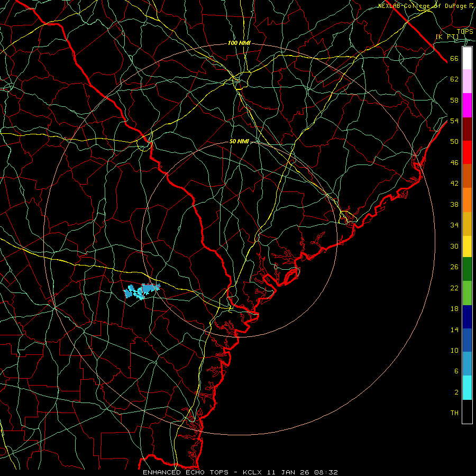Screen dimensions: 476x476
Task: Click the light pink legend swatch
Action: coord(467,81)
